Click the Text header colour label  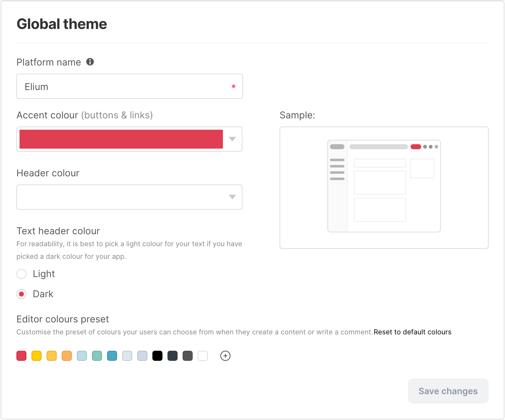pos(58,231)
